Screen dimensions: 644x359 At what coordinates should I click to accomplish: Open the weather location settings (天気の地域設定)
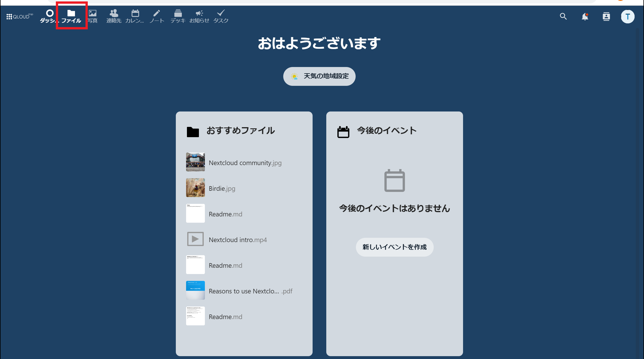click(x=319, y=76)
